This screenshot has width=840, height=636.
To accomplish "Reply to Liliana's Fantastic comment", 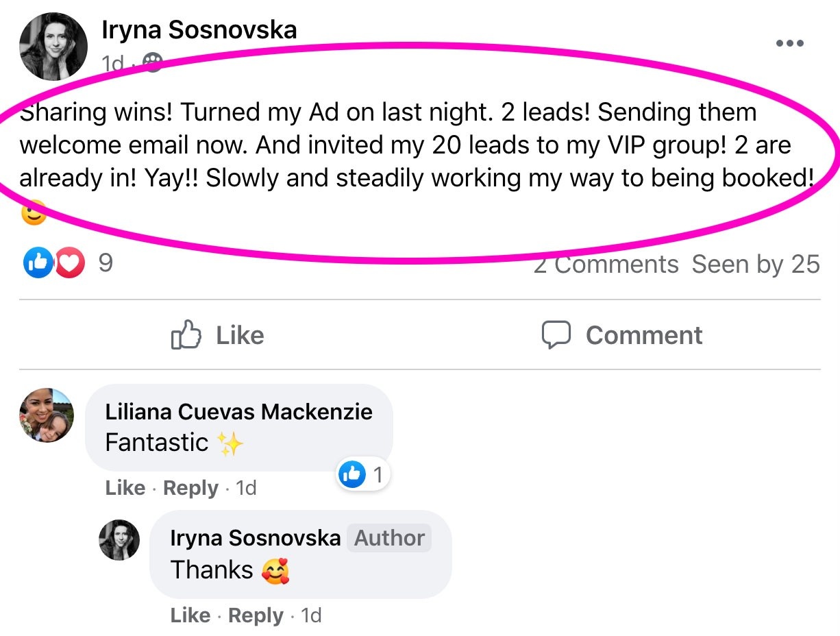I will click(191, 488).
